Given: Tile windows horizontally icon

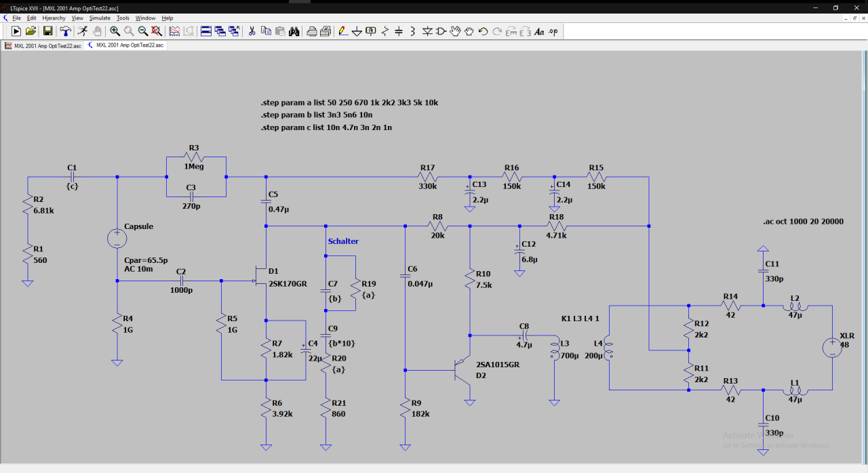Looking at the screenshot, I should click(x=206, y=31).
